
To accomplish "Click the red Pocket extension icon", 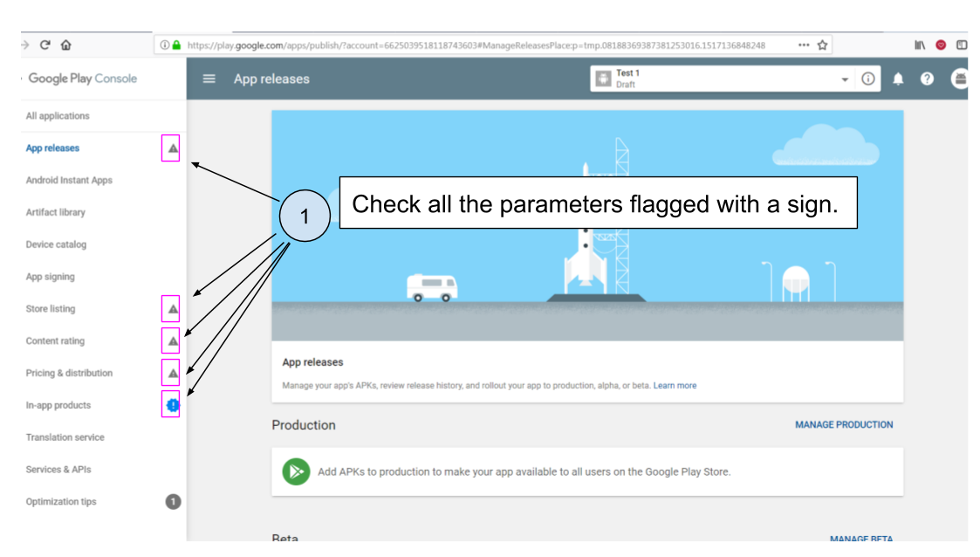I will click(941, 45).
